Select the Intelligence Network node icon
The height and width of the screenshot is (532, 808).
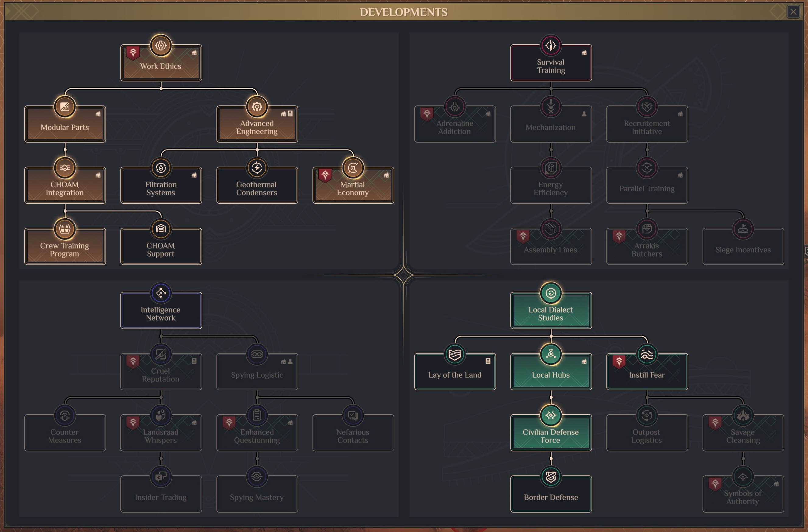(161, 293)
